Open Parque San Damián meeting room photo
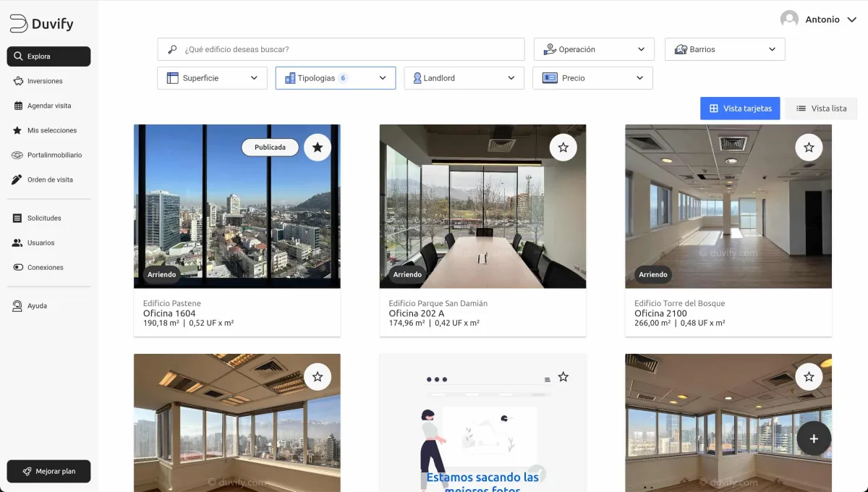 tap(482, 206)
